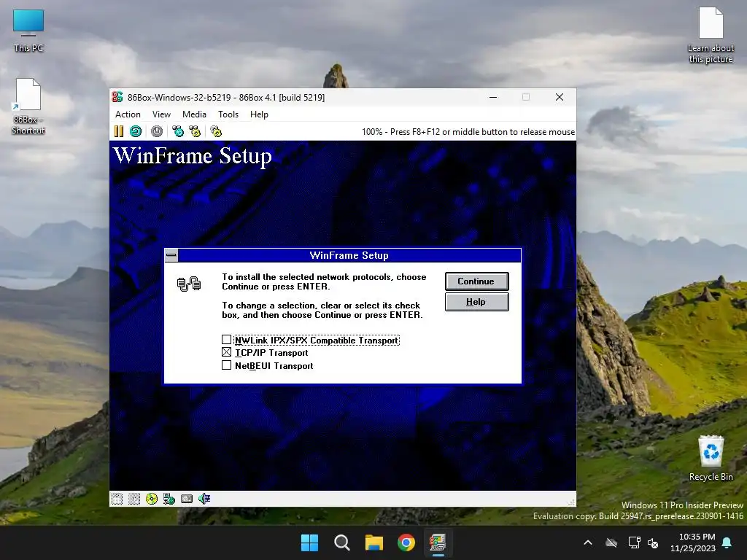Open File Explorer from the taskbar
The height and width of the screenshot is (560, 747).
tap(374, 542)
